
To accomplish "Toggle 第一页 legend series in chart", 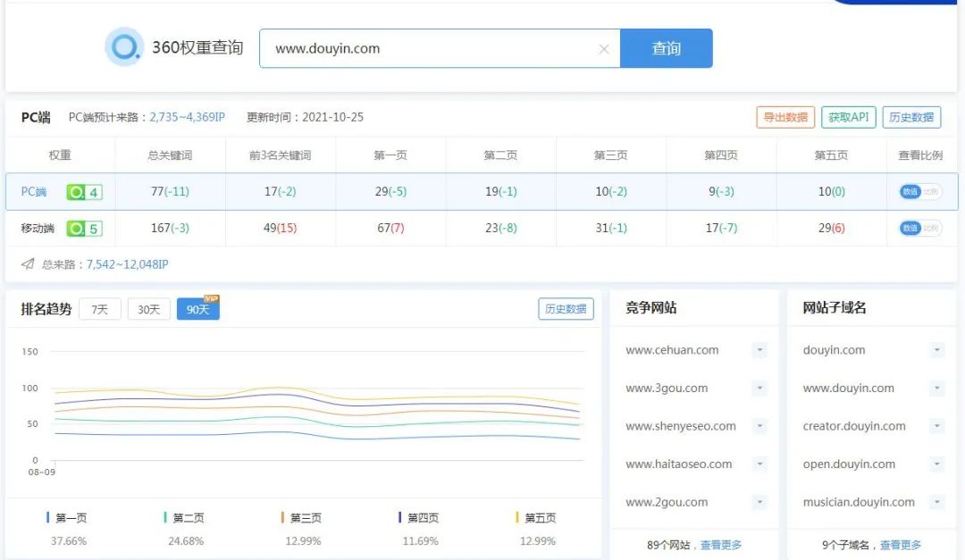I will [66, 517].
